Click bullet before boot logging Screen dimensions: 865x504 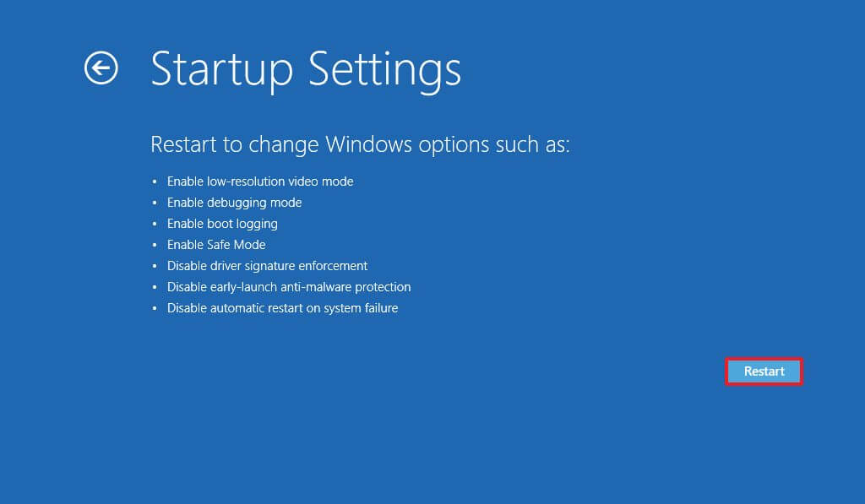155,225
